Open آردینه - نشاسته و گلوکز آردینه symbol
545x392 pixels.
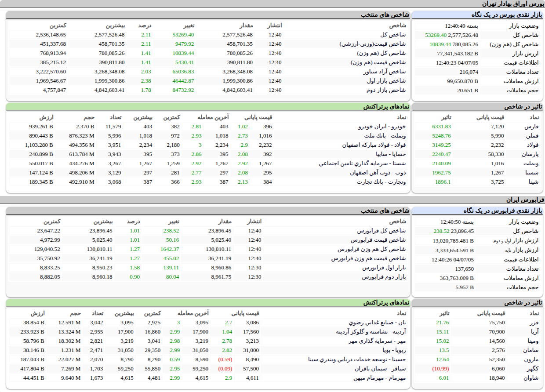tap(371, 332)
